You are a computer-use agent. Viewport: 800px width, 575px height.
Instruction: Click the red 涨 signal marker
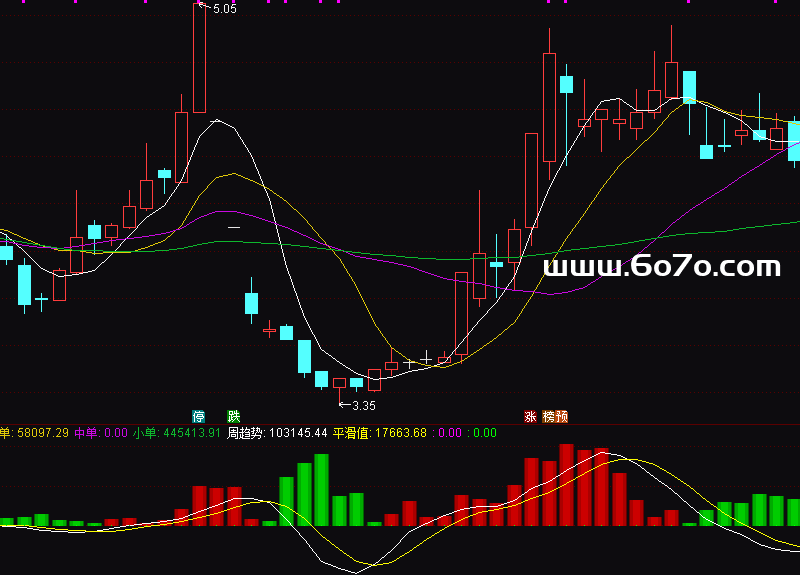click(529, 416)
